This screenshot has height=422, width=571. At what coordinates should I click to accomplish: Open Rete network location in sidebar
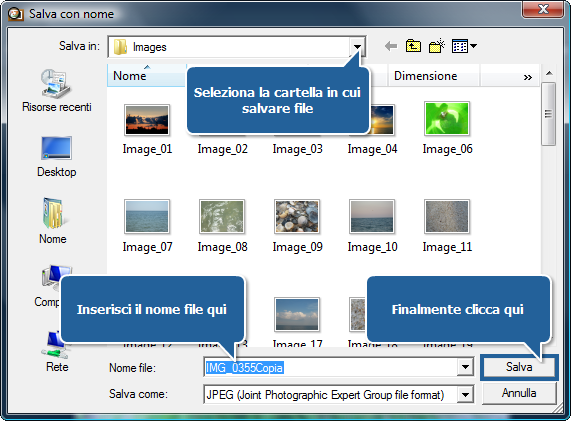[56, 352]
